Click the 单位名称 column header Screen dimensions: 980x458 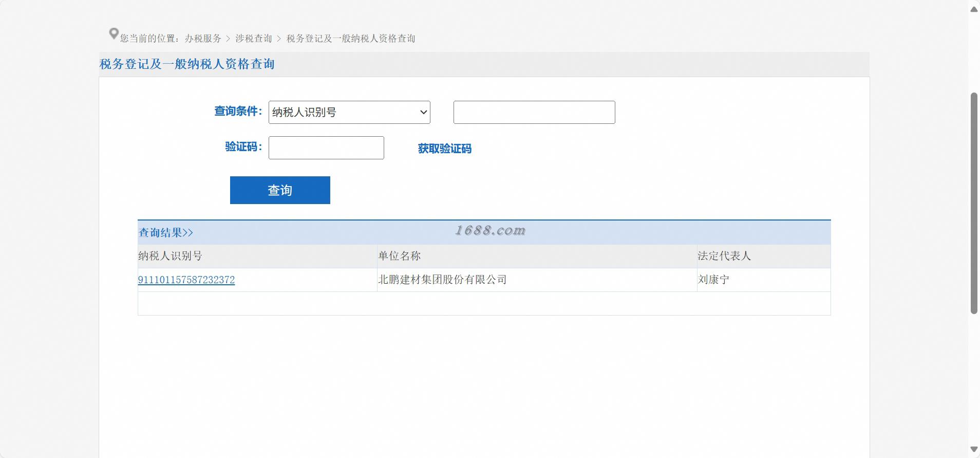537,256
